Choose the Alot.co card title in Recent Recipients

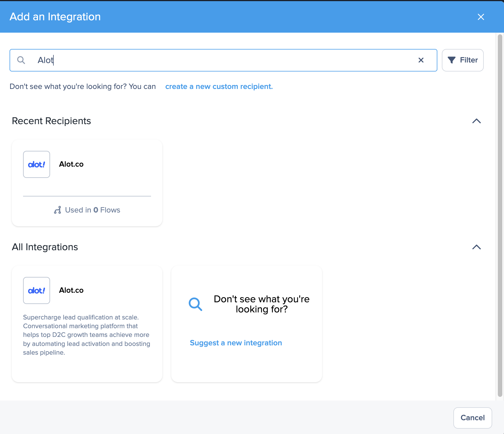tap(71, 164)
